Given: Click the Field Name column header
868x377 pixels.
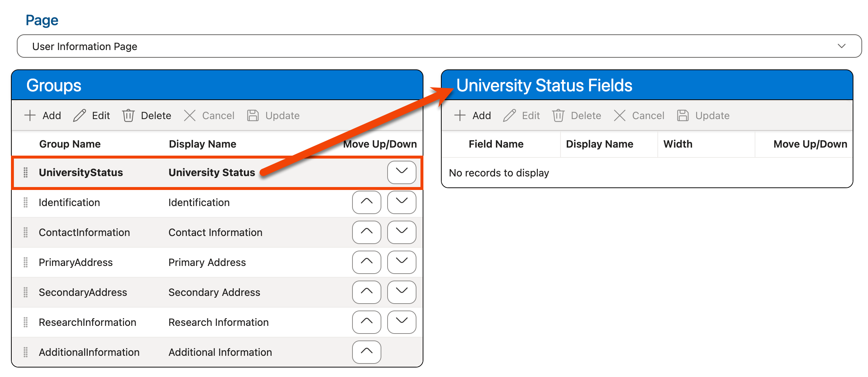Looking at the screenshot, I should 496,144.
